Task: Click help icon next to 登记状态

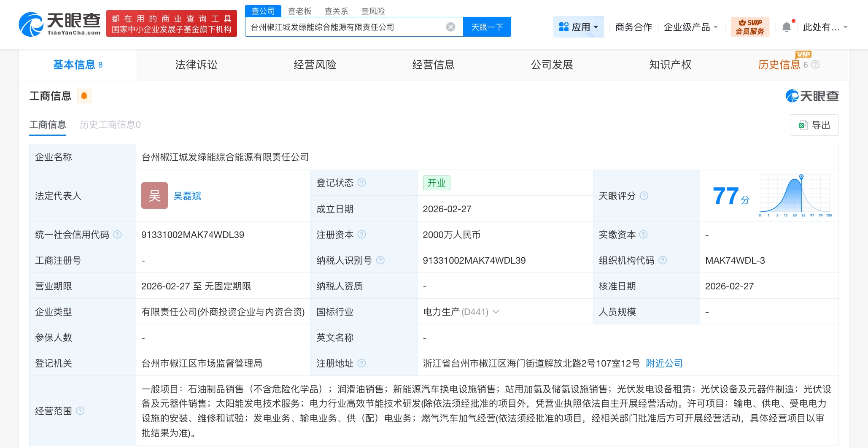Action: [362, 183]
